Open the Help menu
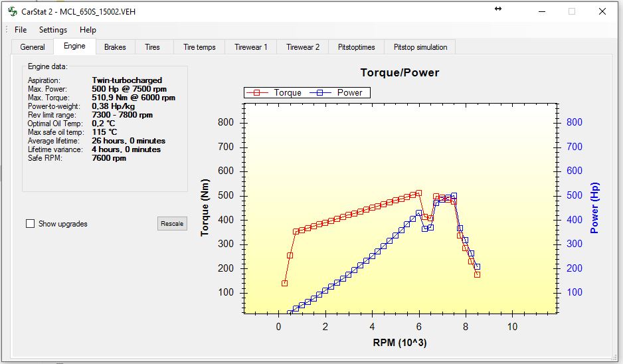The width and height of the screenshot is (623, 364). [88, 30]
